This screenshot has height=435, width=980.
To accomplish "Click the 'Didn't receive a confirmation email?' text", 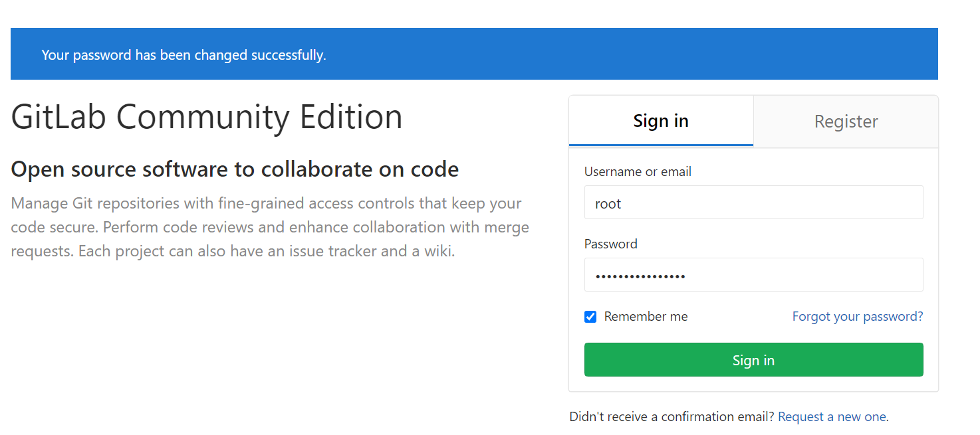I will [x=672, y=417].
